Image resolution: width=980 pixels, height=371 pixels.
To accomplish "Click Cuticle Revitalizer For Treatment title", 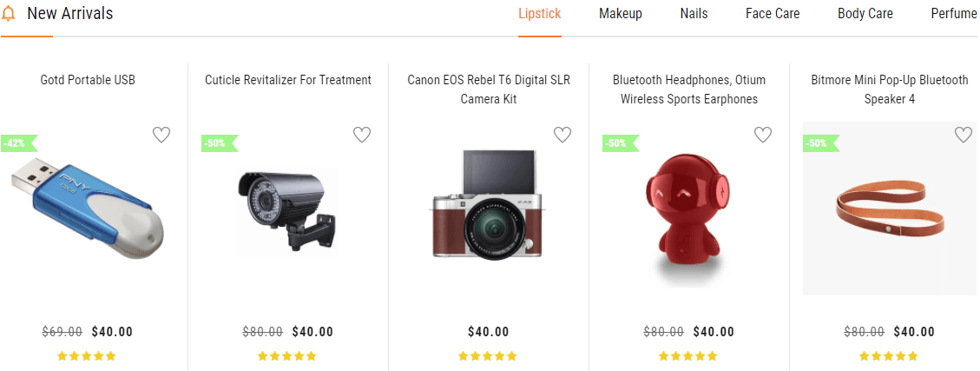I will click(x=288, y=80).
